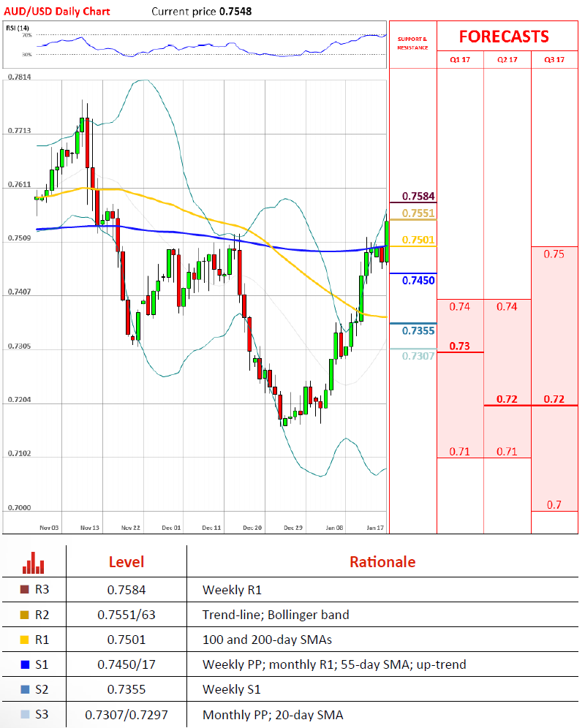This screenshot has width=585, height=728.
Task: Click the red bar chart icon
Action: point(33,562)
